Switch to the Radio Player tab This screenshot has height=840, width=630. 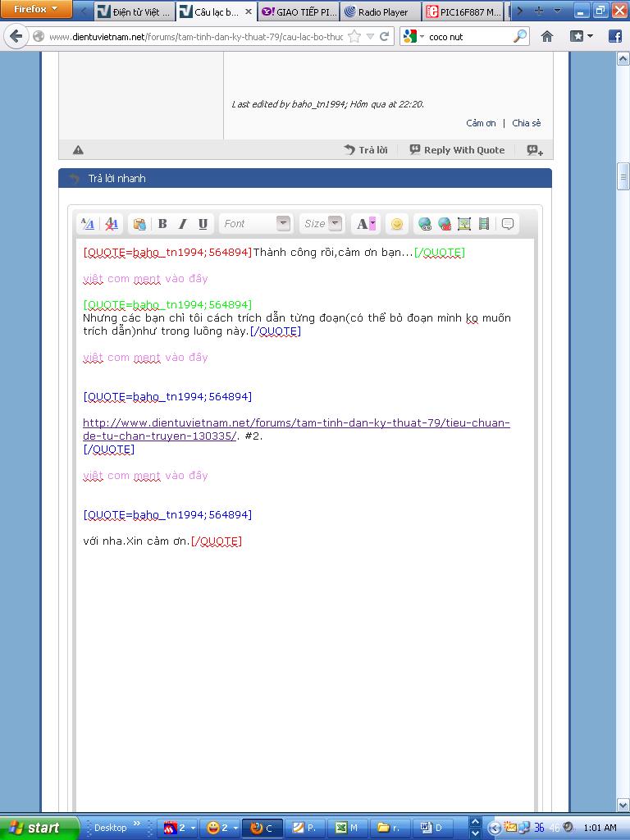point(381,11)
